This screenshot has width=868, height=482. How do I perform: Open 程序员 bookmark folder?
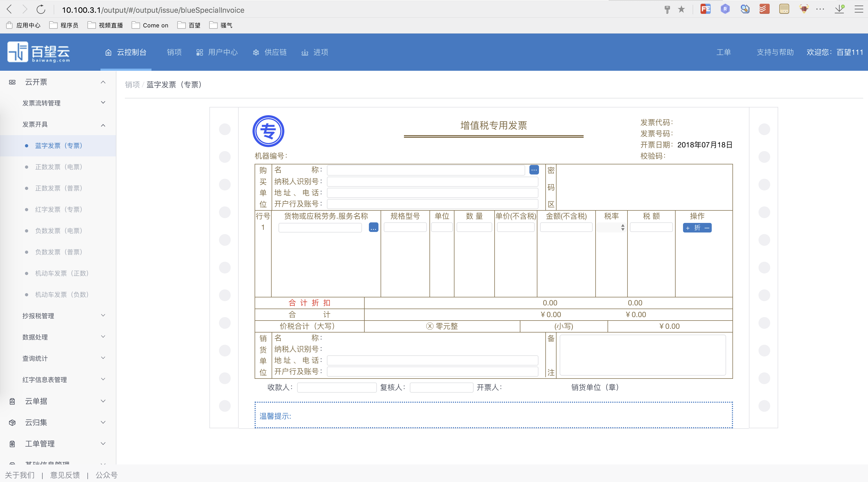tap(64, 25)
